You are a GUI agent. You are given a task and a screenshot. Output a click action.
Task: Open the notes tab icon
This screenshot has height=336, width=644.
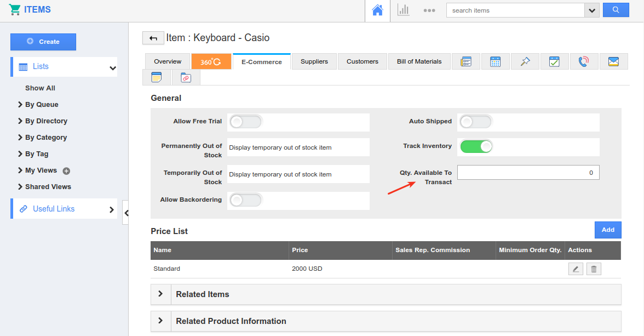pyautogui.click(x=157, y=77)
